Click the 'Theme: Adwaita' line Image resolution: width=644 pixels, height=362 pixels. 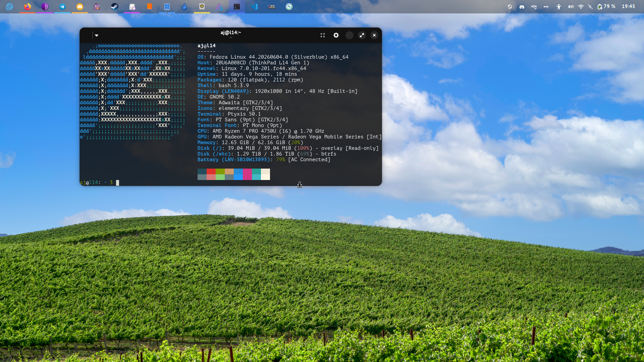coord(235,103)
